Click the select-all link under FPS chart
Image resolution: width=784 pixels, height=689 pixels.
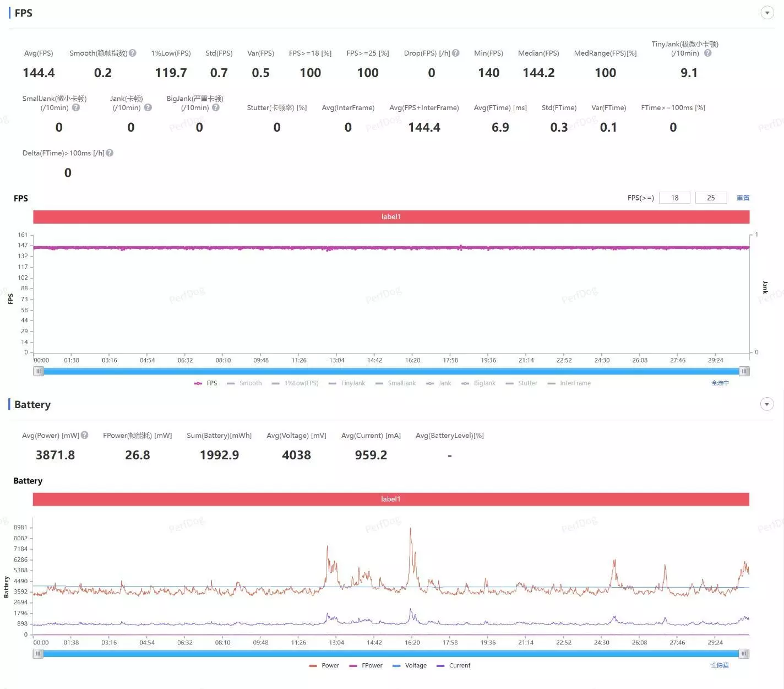[x=720, y=383]
